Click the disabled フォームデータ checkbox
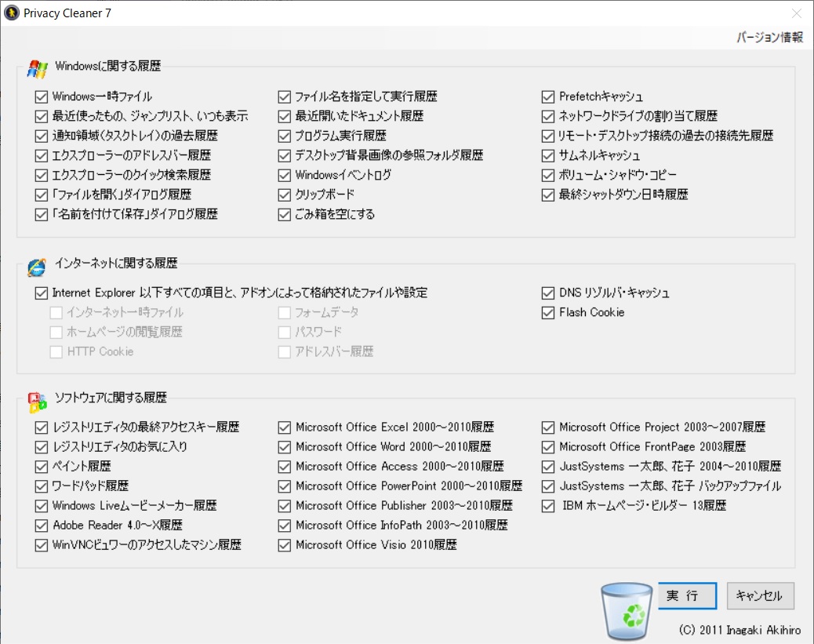Screen dimensions: 814x644 coord(284,313)
